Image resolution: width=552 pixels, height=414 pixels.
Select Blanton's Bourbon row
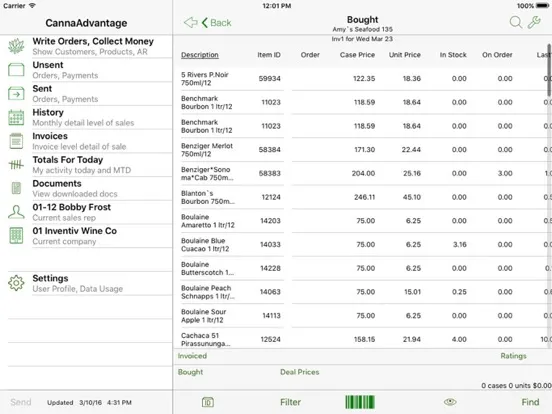tap(363, 197)
